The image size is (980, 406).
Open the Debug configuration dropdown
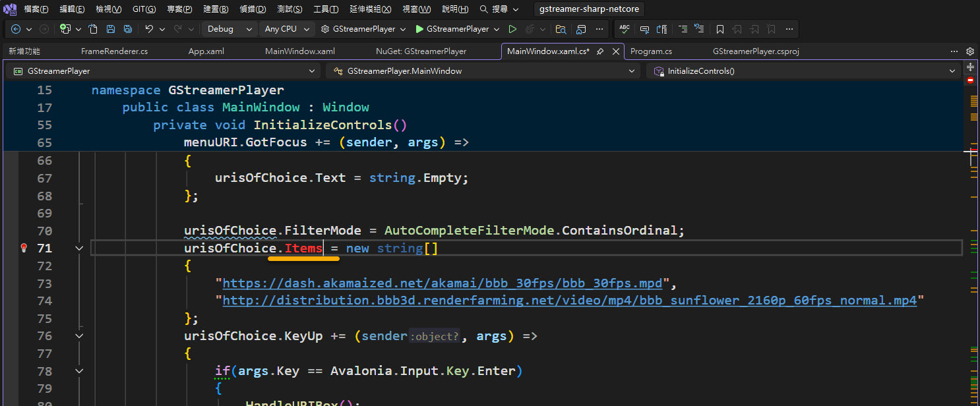click(229, 29)
